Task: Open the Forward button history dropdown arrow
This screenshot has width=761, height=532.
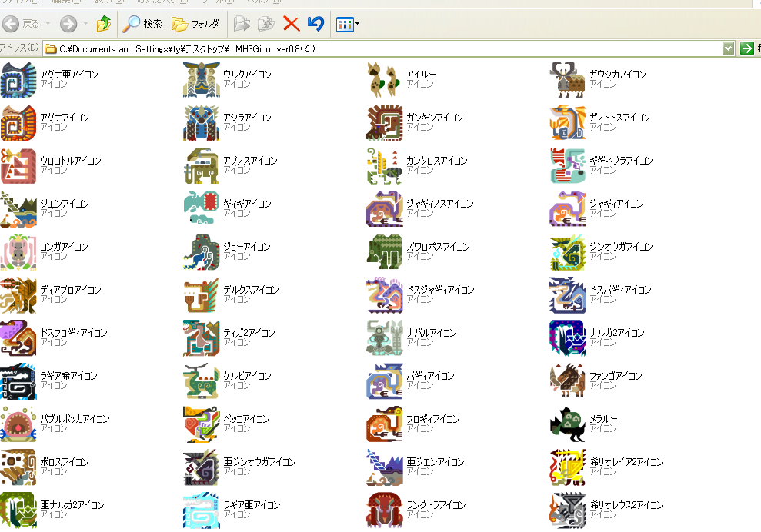Action: click(x=85, y=23)
